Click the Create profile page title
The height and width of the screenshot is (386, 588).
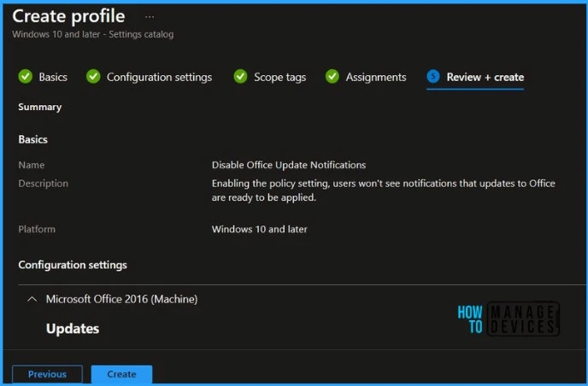[x=68, y=16]
